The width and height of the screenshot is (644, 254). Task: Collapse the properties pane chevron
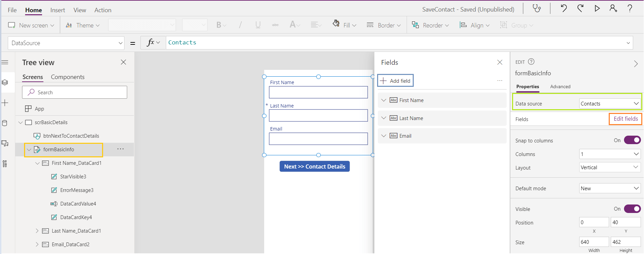coord(636,64)
